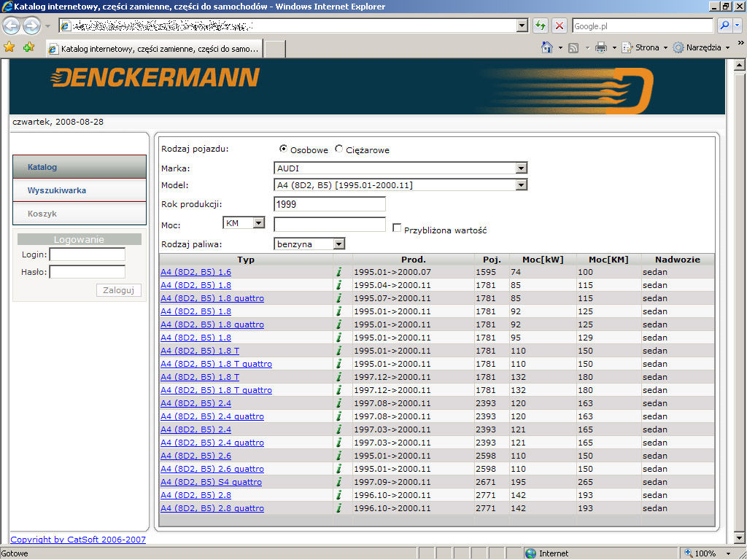747x560 pixels.
Task: Focus the Login text field
Action: [88, 254]
